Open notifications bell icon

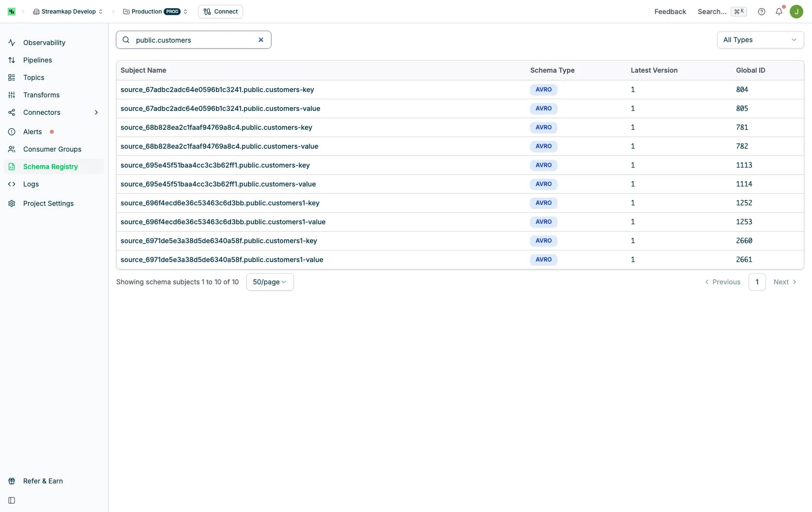tap(779, 12)
